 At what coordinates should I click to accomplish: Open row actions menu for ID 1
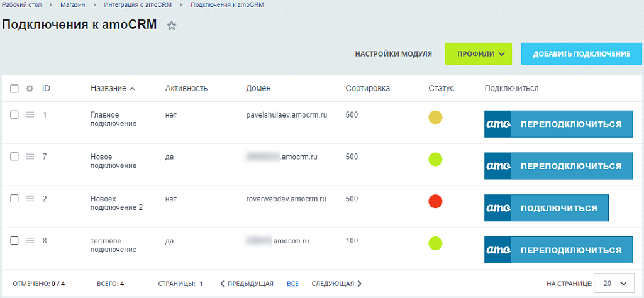[x=30, y=114]
